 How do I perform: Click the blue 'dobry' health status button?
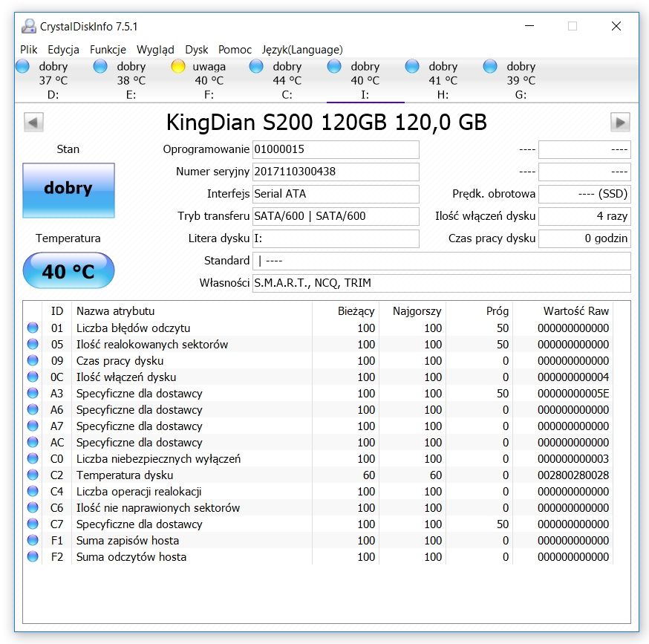69,190
